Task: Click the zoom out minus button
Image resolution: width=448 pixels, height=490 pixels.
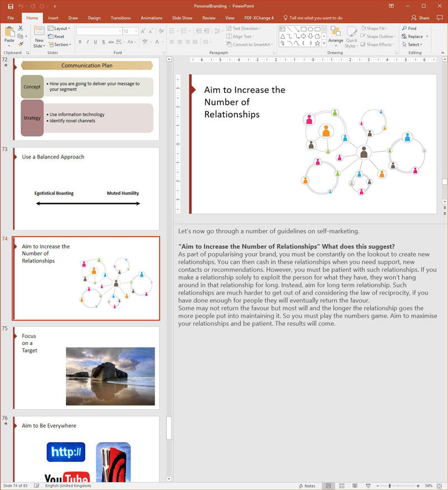Action: coord(377,486)
